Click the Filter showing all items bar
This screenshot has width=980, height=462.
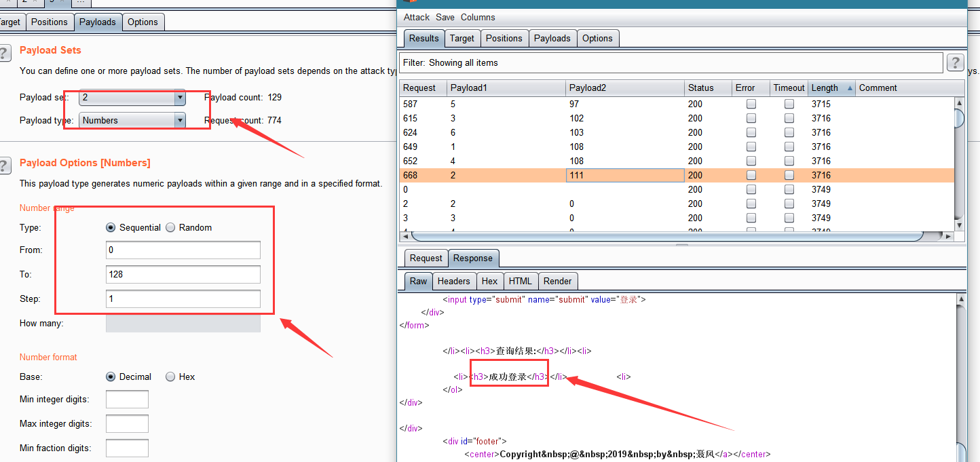point(671,62)
